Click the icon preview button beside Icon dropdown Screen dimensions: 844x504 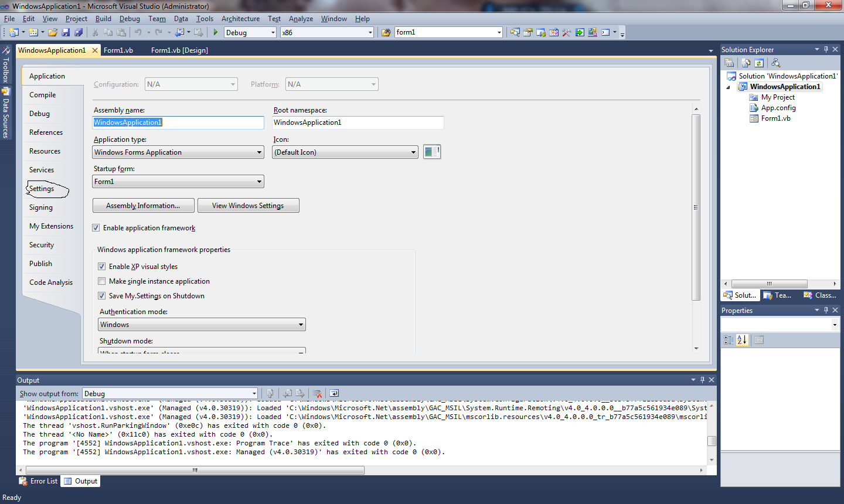(x=432, y=152)
